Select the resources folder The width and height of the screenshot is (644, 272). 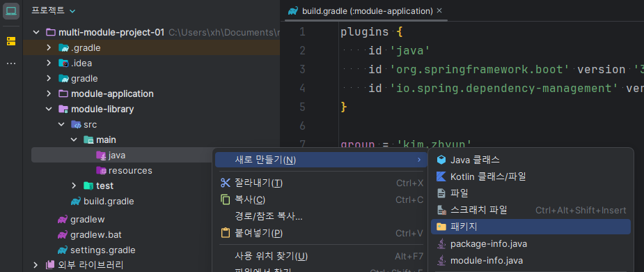click(124, 170)
